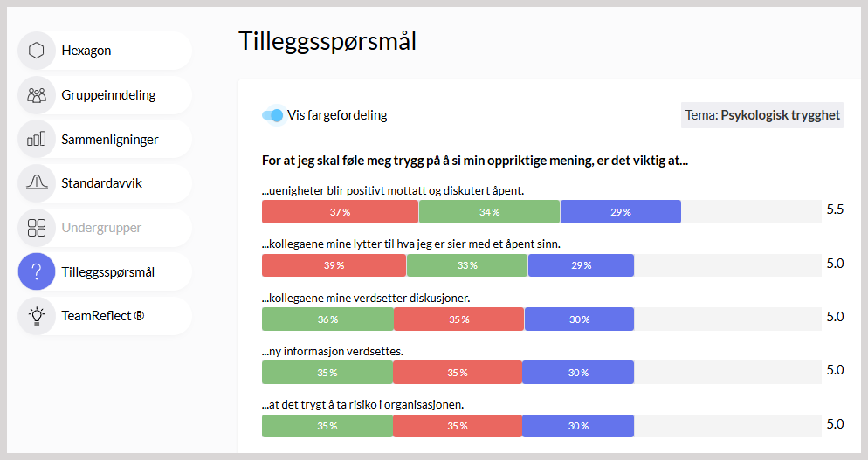
Task: Select the Standardavvik menu label
Action: (101, 183)
